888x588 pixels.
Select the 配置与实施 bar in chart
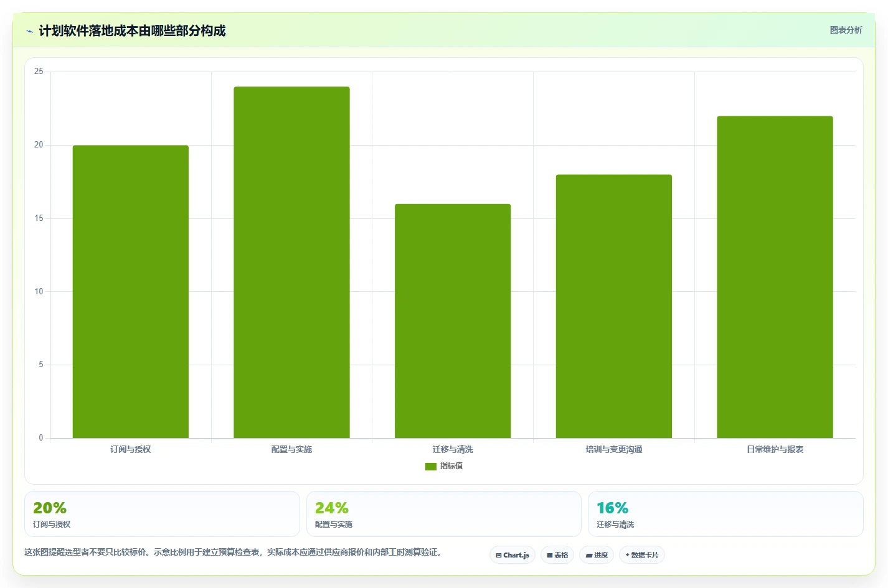pyautogui.click(x=291, y=263)
